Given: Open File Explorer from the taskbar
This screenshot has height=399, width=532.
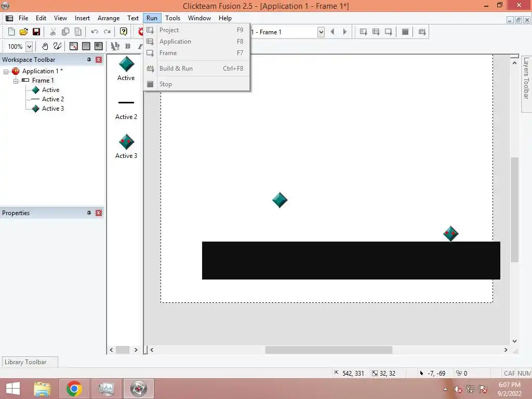Looking at the screenshot, I should tap(42, 389).
